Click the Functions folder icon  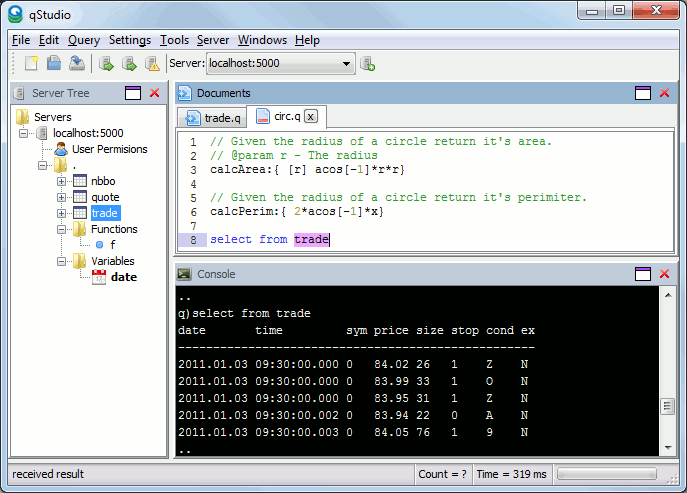(79, 229)
